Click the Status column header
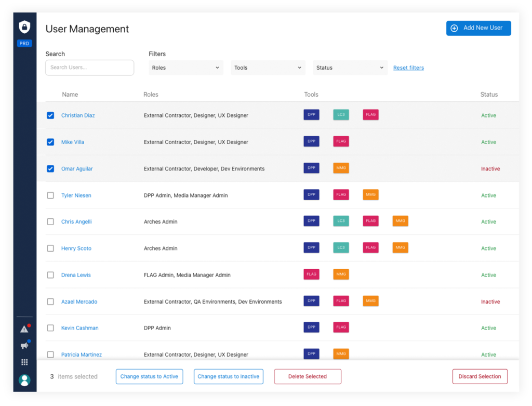 tap(488, 95)
